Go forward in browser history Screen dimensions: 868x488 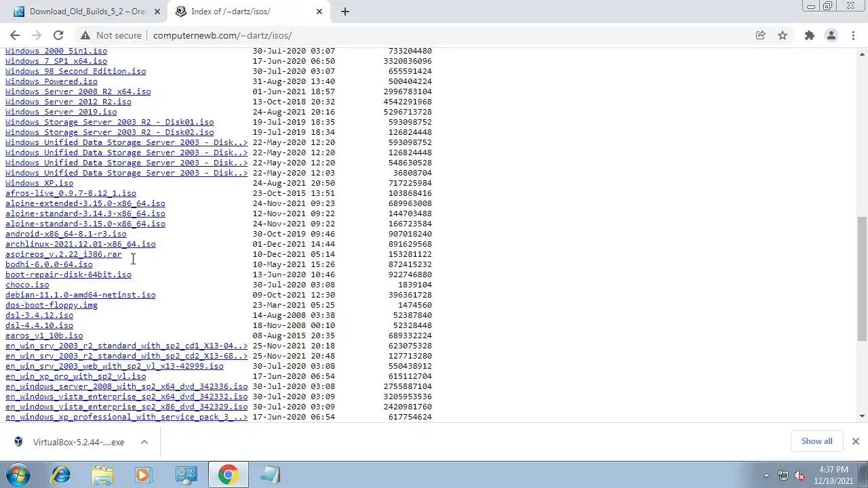pos(37,35)
